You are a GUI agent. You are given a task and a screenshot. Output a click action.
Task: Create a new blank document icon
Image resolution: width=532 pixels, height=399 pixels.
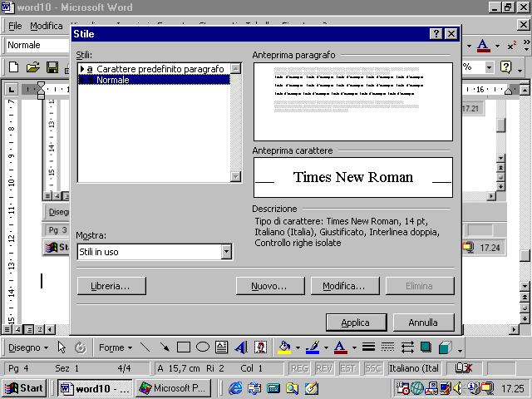click(x=13, y=67)
